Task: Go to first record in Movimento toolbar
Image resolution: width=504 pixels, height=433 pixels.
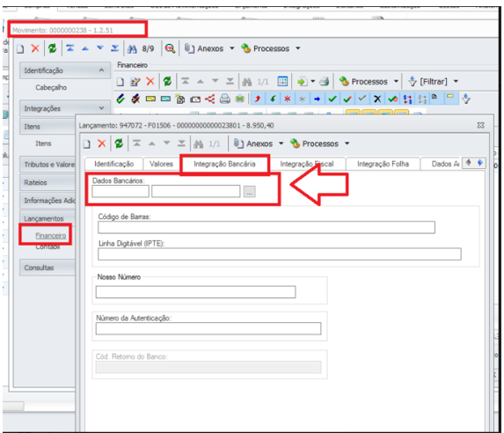Action: [x=69, y=48]
